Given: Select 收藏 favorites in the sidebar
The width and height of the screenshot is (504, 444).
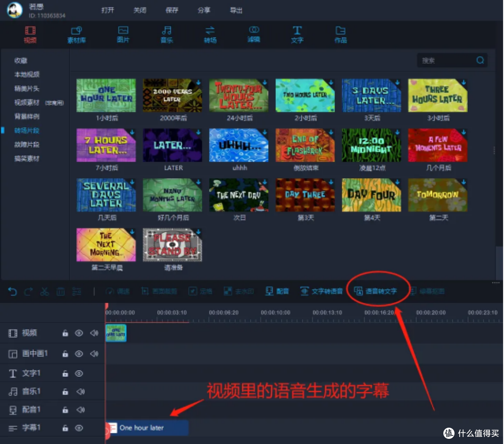Looking at the screenshot, I should pos(21,60).
